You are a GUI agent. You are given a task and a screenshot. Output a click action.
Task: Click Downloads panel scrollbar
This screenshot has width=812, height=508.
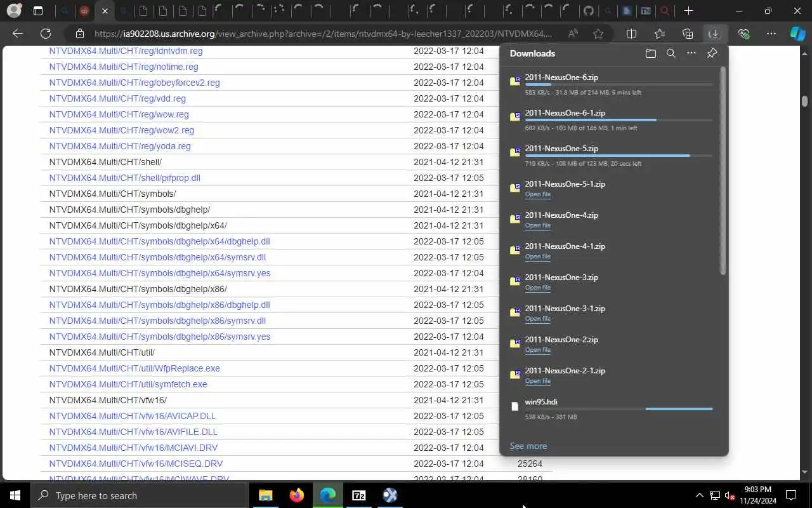pyautogui.click(x=723, y=170)
